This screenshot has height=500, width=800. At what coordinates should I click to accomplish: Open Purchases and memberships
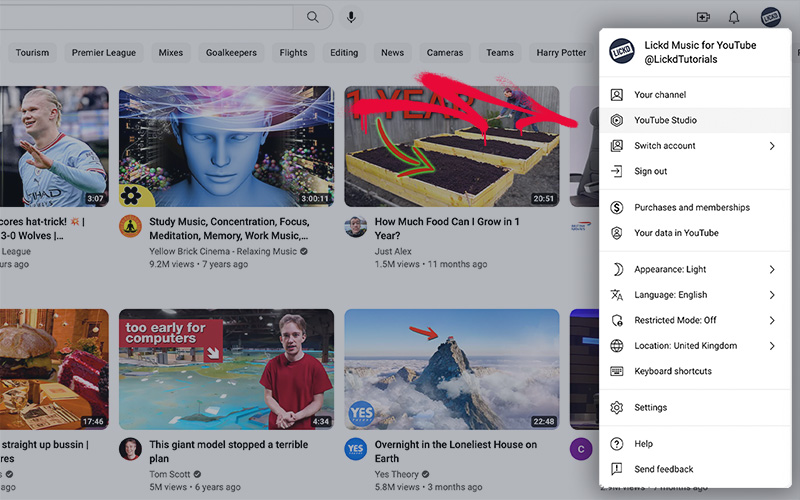[695, 208]
